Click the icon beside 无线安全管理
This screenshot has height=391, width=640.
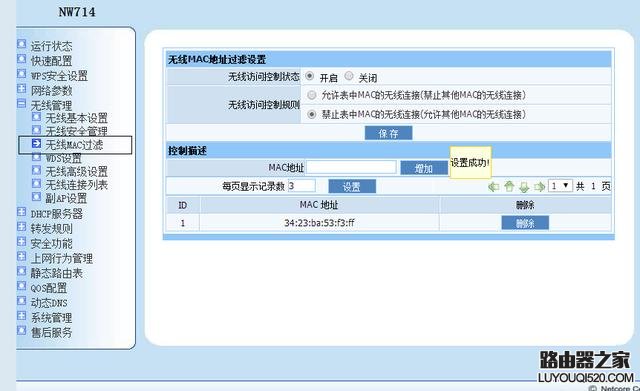(36, 130)
